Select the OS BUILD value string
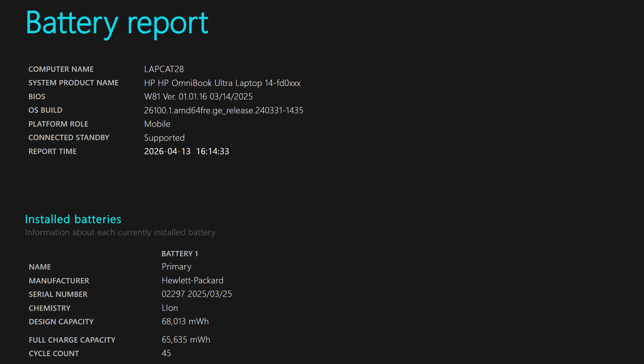Viewport: 644px width, 364px height. coord(224,111)
